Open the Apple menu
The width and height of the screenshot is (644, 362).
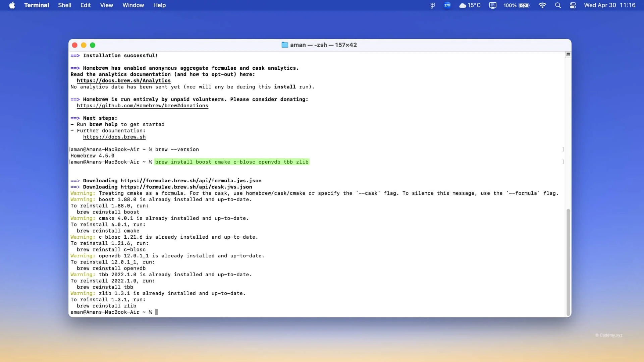12,5
